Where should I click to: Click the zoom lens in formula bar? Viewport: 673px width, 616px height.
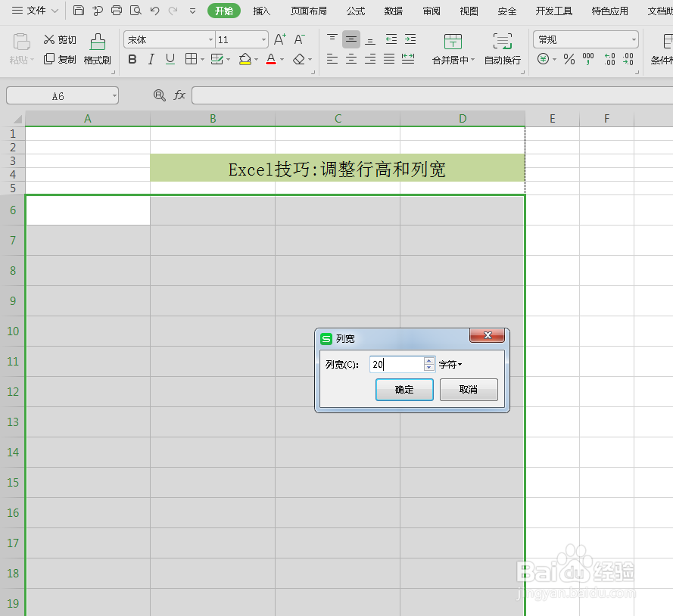(x=159, y=95)
